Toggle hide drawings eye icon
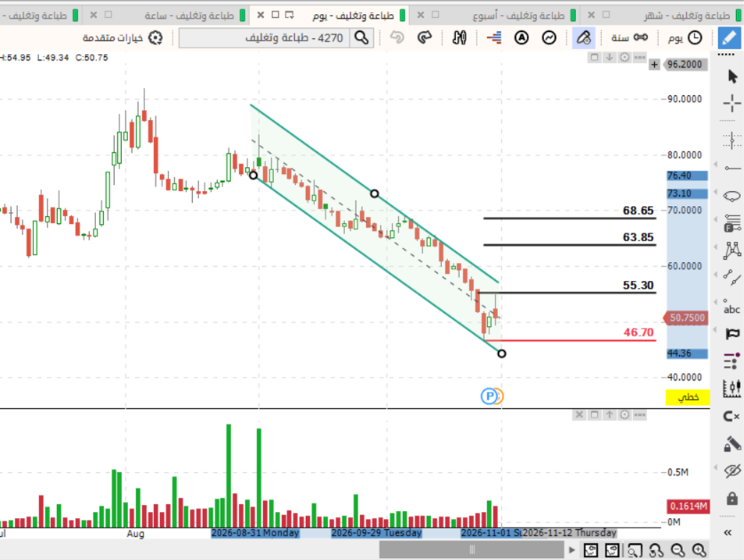Screen dimensions: 744x560 click(x=732, y=471)
